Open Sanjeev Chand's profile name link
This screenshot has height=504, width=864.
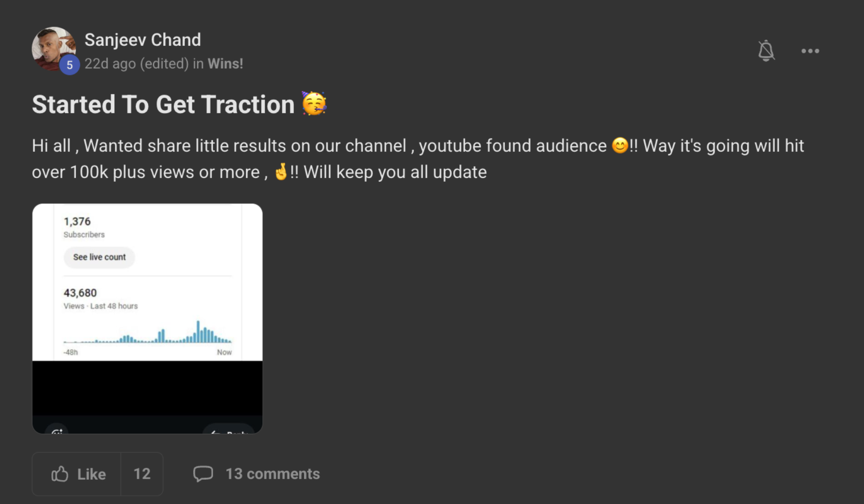tap(143, 40)
